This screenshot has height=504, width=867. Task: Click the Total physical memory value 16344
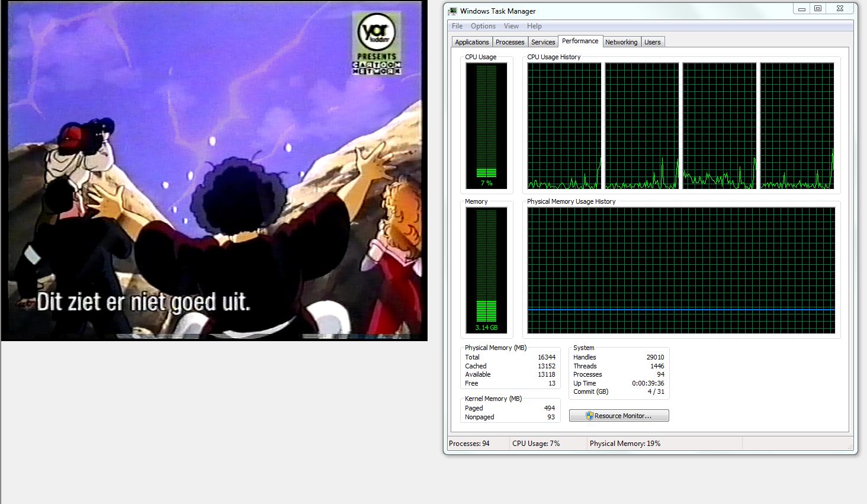[x=547, y=357]
